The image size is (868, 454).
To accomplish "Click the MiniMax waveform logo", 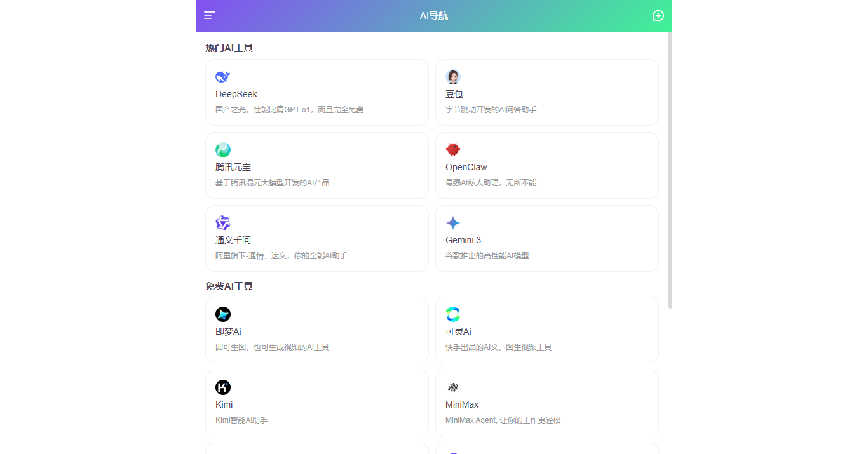I will click(453, 387).
